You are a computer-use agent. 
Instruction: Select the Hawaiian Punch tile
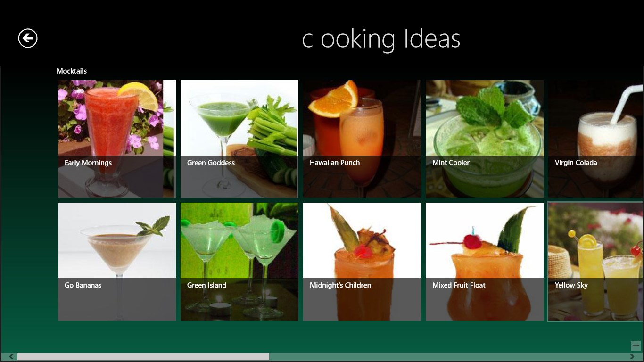(x=362, y=139)
